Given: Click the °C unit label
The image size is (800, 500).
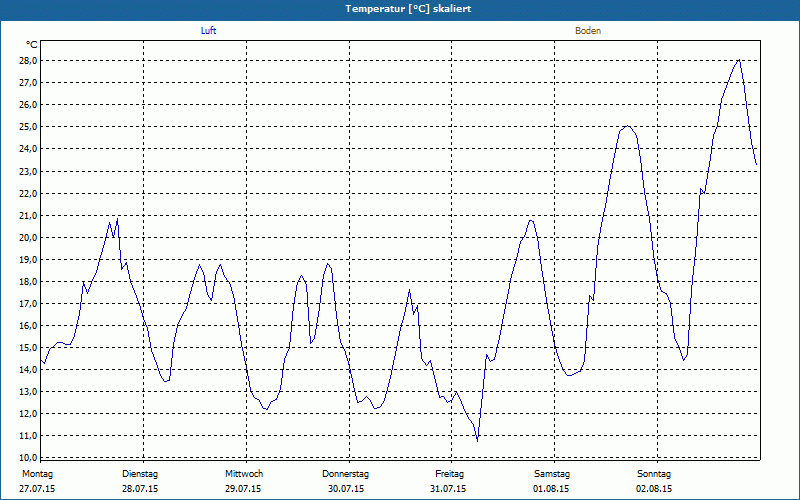Looking at the screenshot, I should [32, 45].
